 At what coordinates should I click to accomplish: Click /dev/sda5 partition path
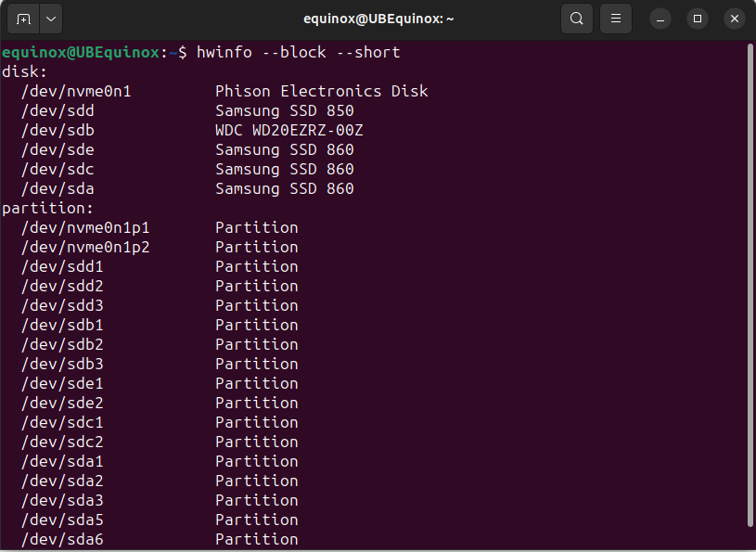click(x=62, y=520)
